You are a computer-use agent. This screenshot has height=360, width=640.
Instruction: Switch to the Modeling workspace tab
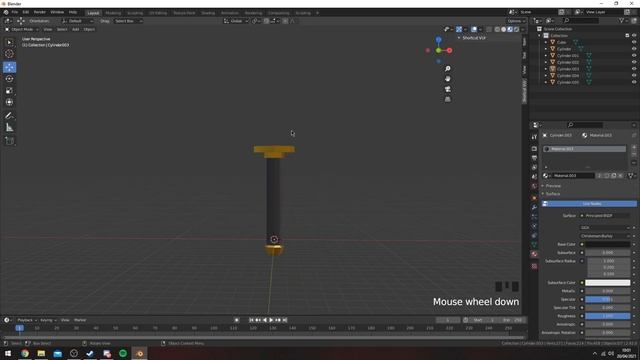click(x=113, y=13)
